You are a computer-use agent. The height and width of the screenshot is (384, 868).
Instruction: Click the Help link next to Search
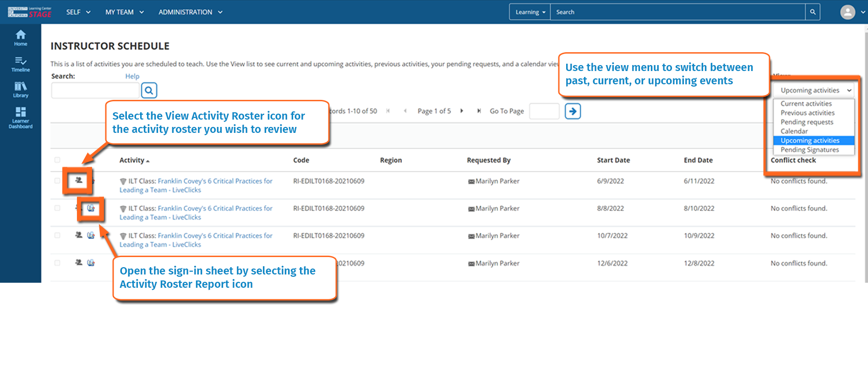pos(132,76)
